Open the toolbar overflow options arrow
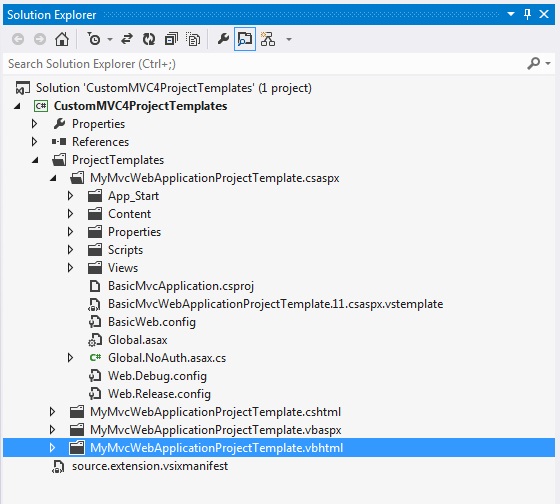 pos(289,39)
